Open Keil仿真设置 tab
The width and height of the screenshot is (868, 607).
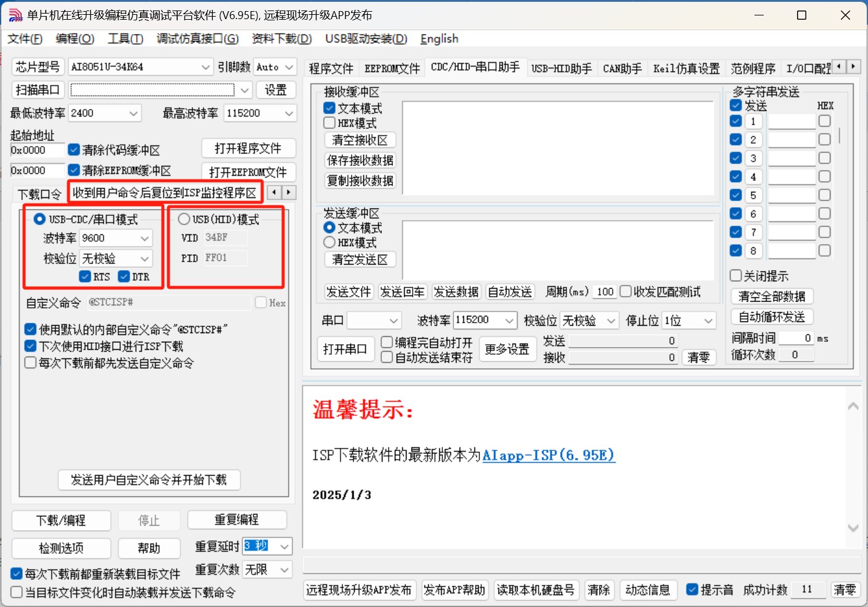[687, 68]
